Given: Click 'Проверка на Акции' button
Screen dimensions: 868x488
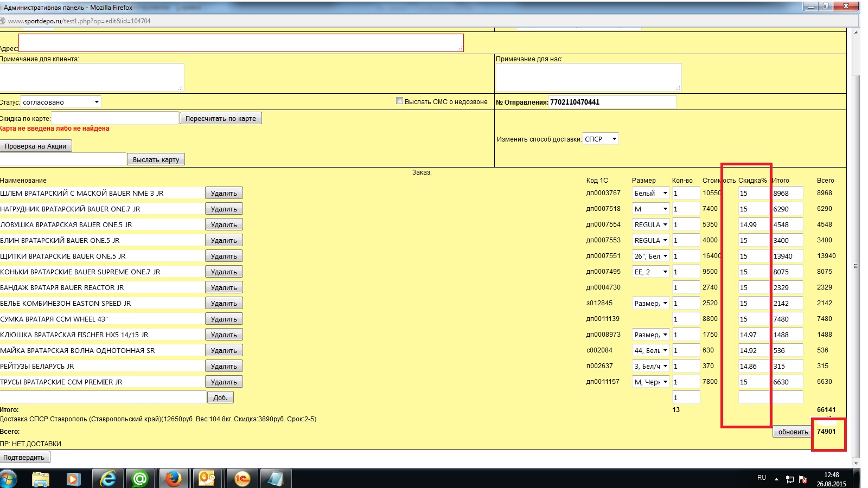Looking at the screenshot, I should [36, 146].
